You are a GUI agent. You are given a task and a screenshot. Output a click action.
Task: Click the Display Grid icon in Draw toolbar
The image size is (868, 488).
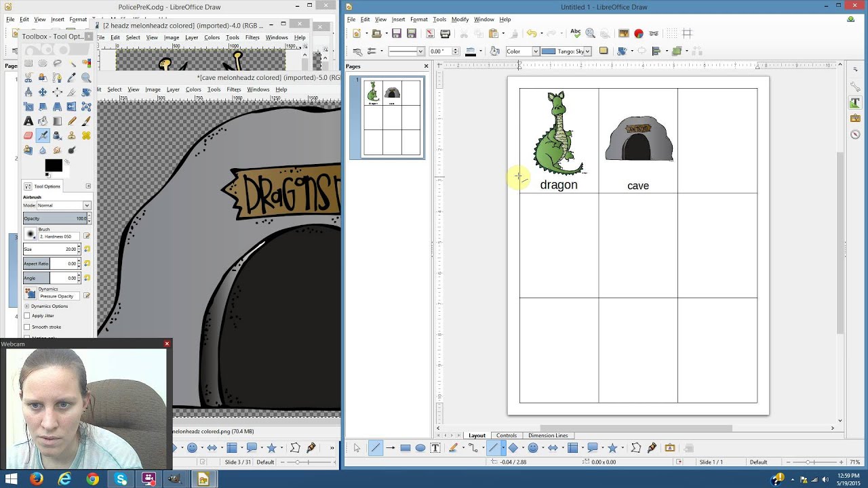(x=672, y=33)
